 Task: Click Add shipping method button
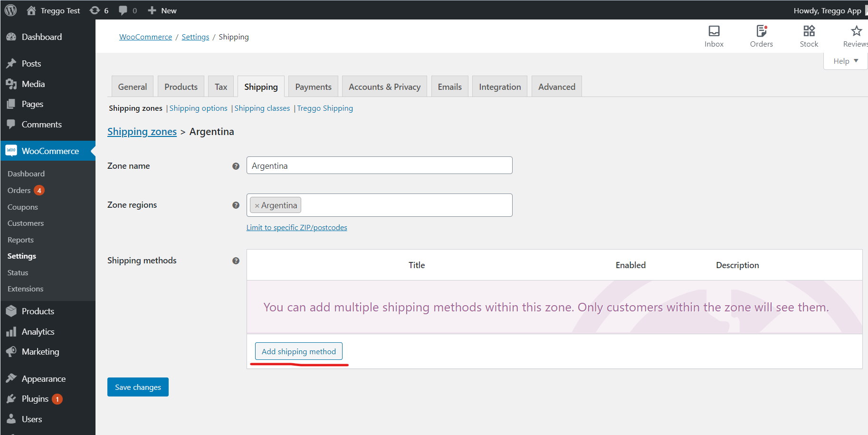(299, 351)
